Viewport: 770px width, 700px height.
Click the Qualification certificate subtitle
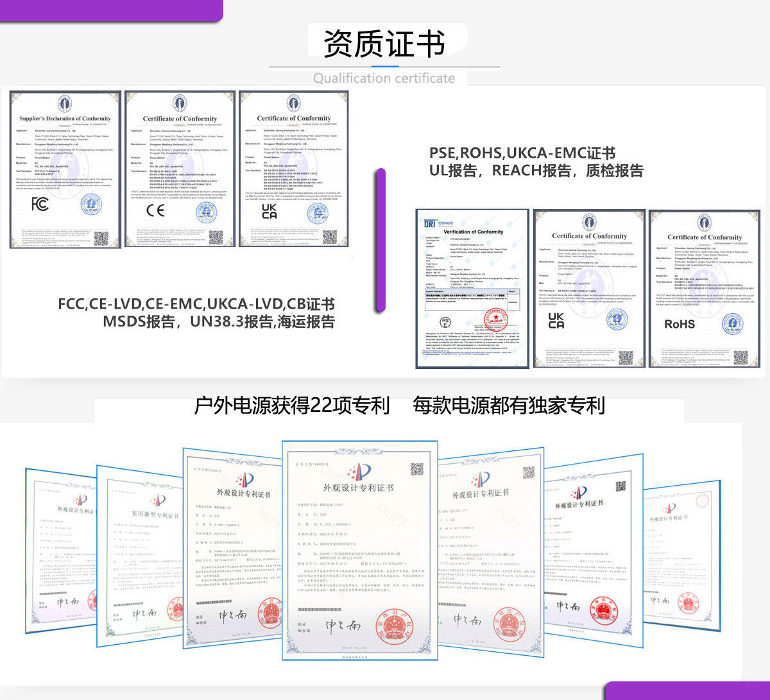(384, 78)
